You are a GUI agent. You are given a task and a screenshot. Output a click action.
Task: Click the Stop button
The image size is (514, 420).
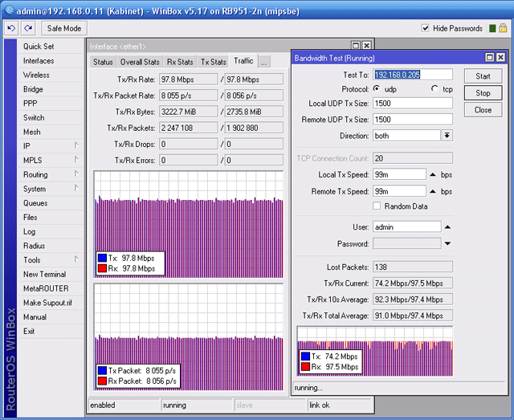tap(483, 93)
